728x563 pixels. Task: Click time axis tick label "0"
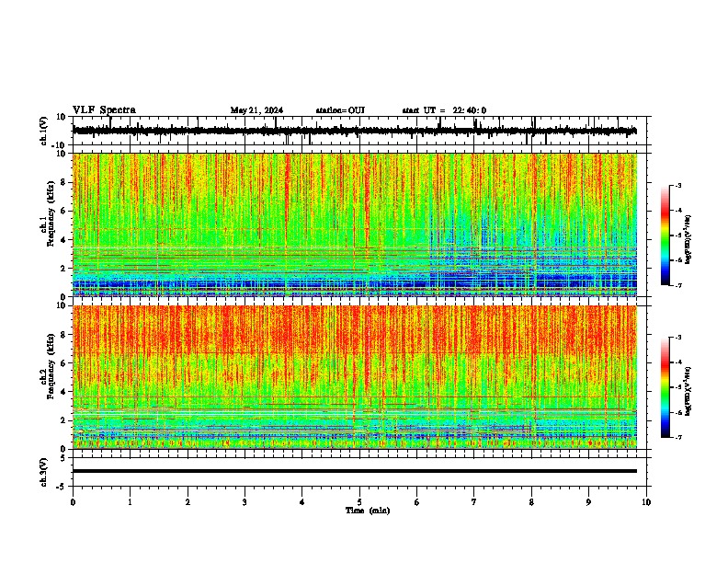[73, 502]
